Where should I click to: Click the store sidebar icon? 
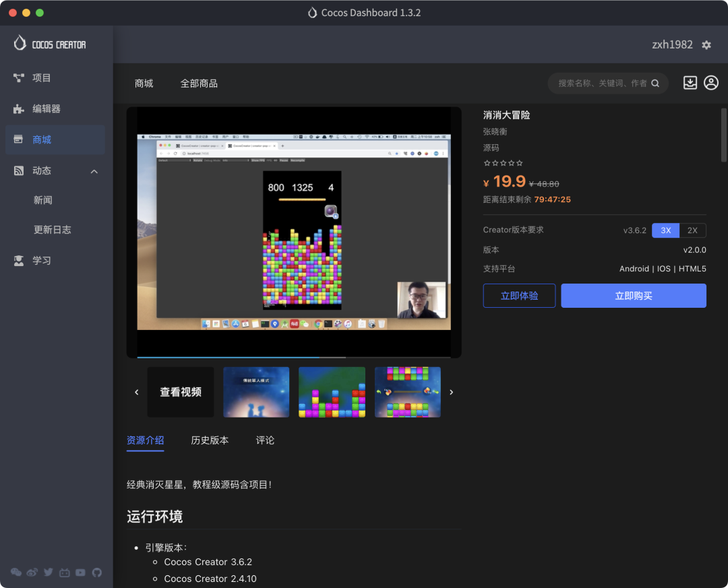pos(19,139)
